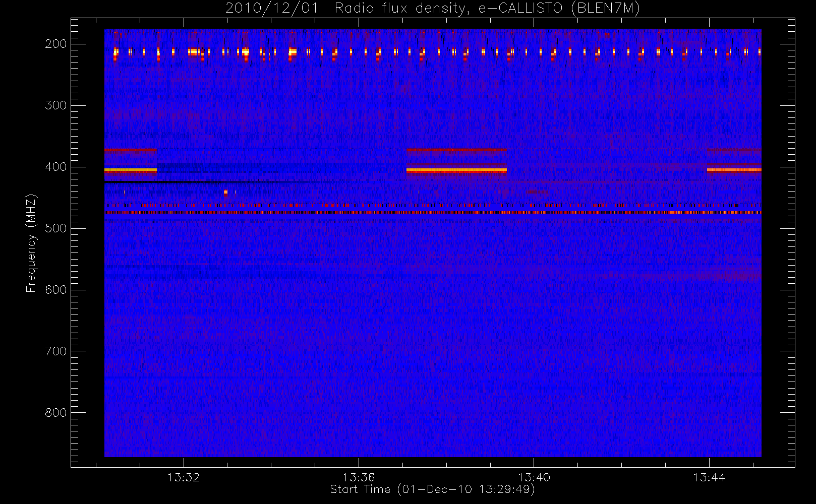Click the 13:40 time tick label

click(x=534, y=477)
